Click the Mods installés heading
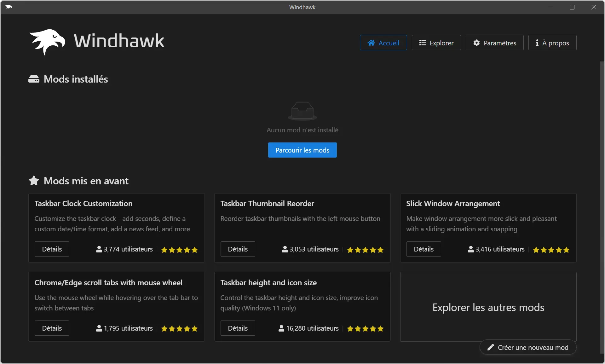Viewport: 605px width, 364px height. point(76,79)
